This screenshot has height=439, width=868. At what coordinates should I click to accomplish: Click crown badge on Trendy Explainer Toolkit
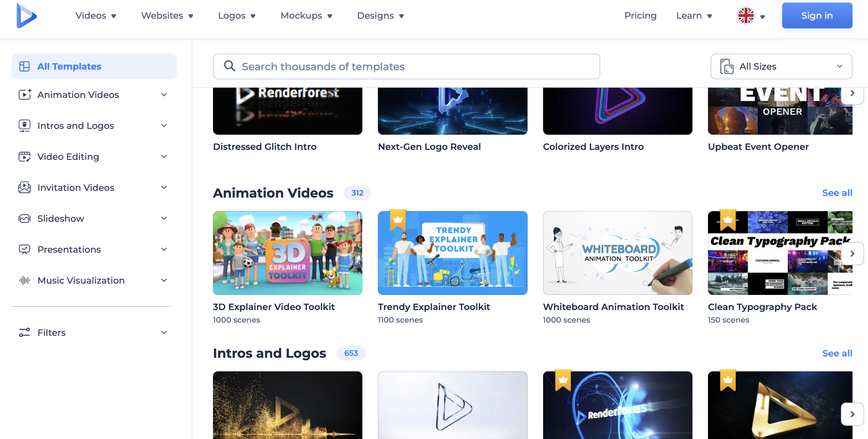coord(398,219)
